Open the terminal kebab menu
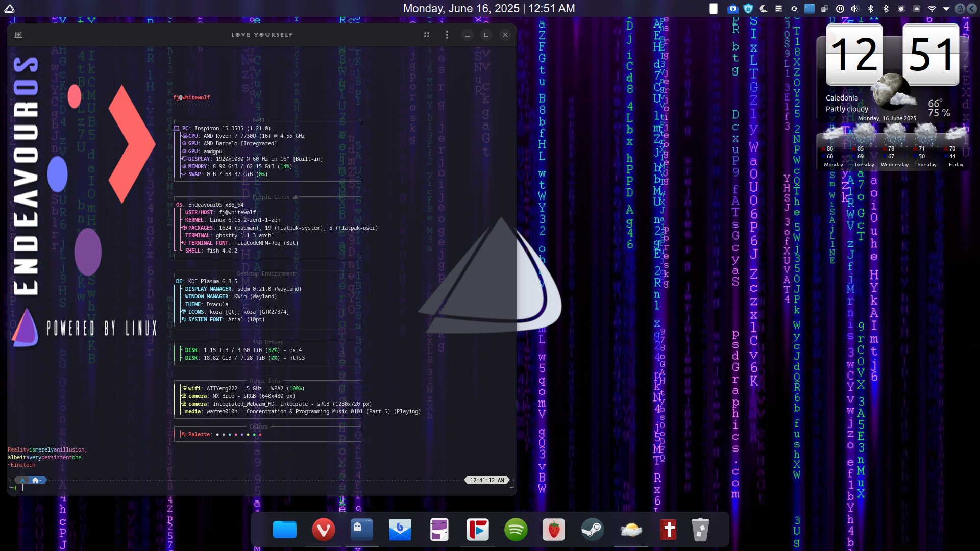 point(447,35)
